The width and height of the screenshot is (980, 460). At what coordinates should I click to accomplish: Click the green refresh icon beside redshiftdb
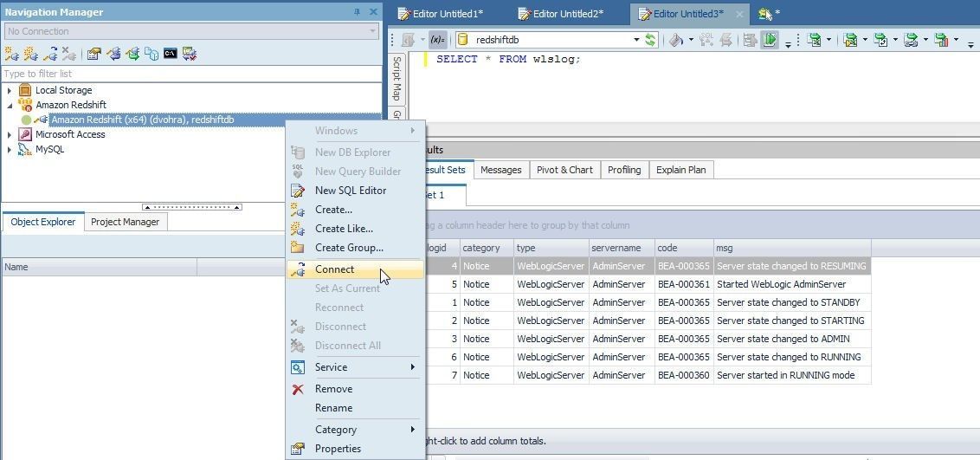[651, 39]
